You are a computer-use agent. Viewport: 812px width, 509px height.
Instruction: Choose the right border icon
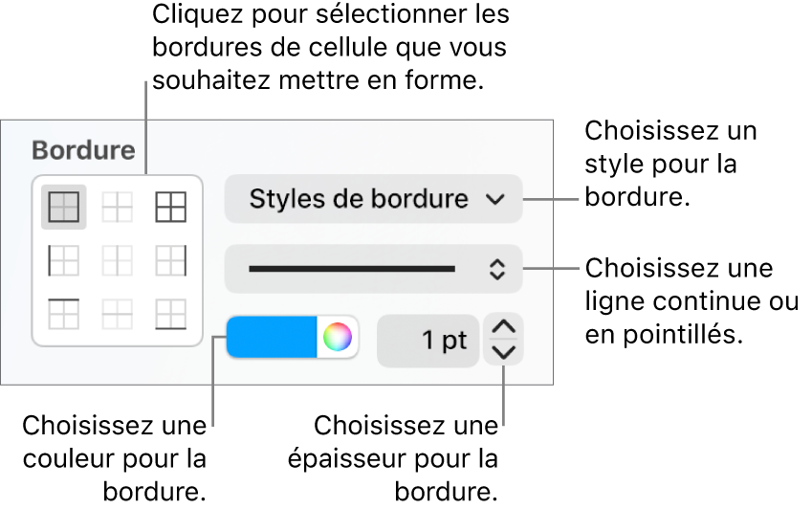point(170,260)
